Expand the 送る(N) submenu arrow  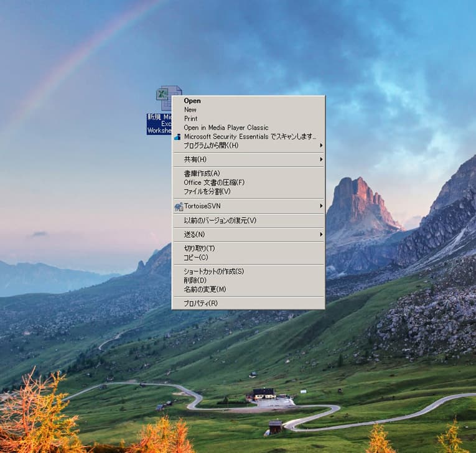point(321,235)
